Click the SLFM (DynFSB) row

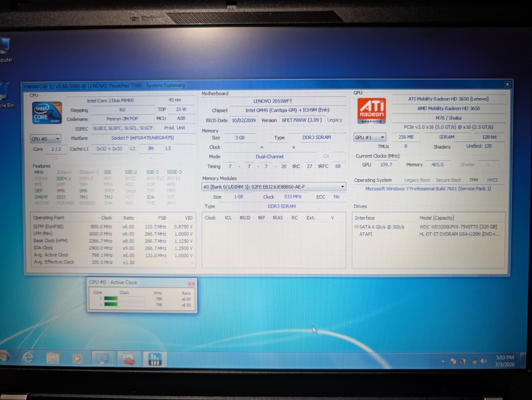coord(113,227)
